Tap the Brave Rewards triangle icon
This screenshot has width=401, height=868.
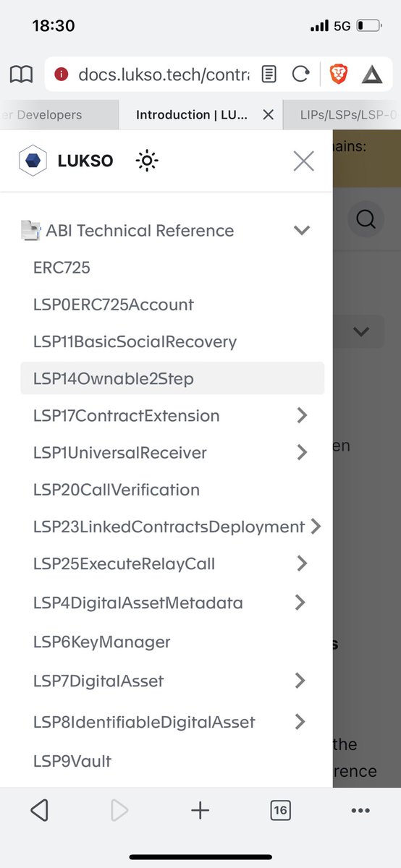372,74
